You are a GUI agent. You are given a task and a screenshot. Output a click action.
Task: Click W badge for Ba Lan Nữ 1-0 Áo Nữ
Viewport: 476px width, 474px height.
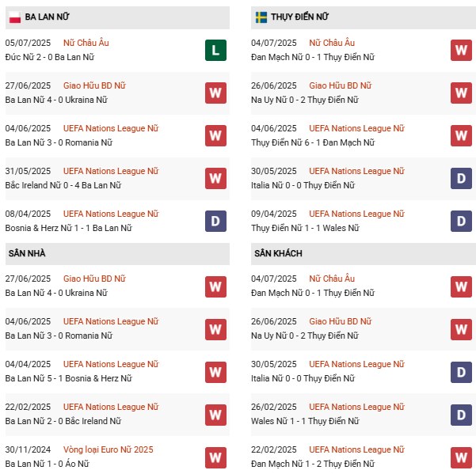point(215,457)
